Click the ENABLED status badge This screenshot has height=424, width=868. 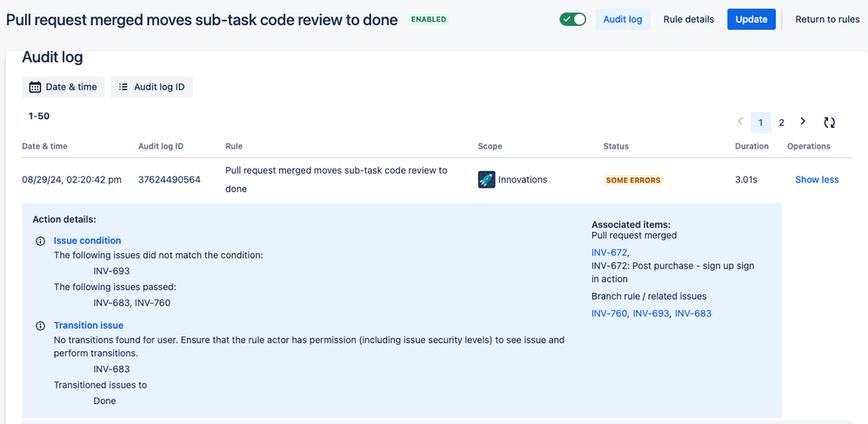coord(429,19)
